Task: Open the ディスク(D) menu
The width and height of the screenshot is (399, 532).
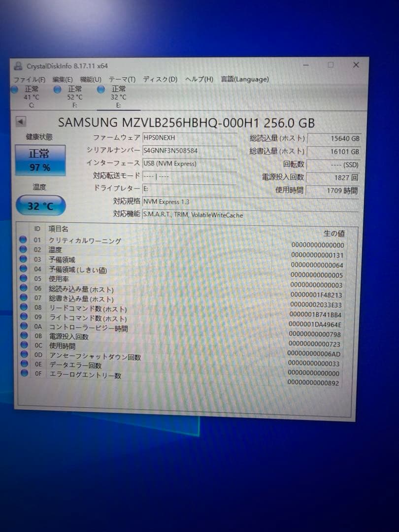Action: pos(160,79)
